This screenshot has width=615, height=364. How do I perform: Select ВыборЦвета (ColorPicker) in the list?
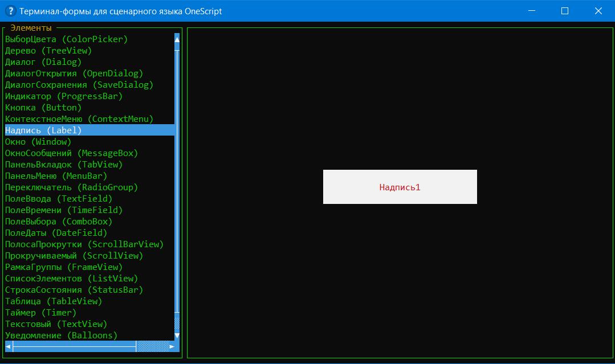66,39
